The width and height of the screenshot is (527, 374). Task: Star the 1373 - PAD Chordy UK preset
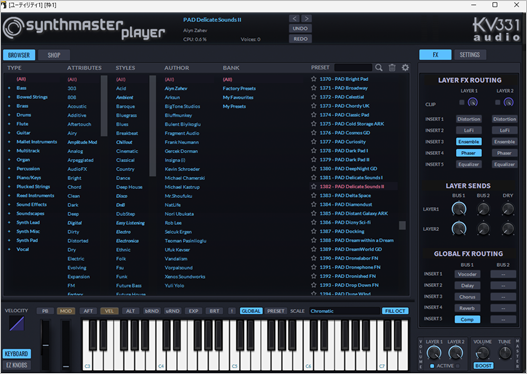pos(314,106)
